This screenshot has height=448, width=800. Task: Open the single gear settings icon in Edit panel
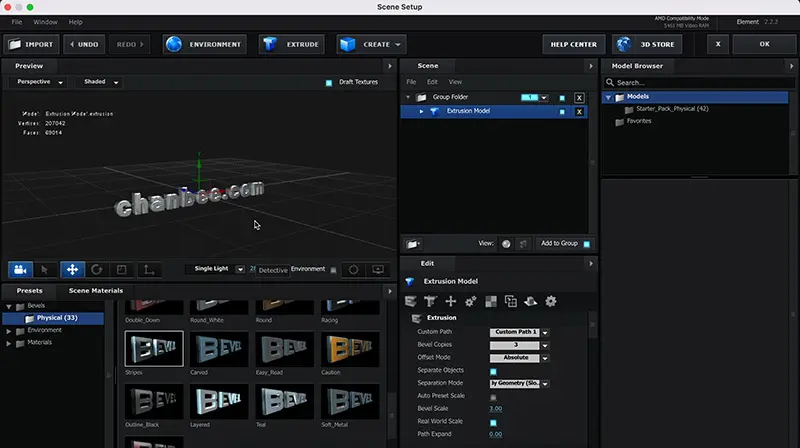[551, 302]
